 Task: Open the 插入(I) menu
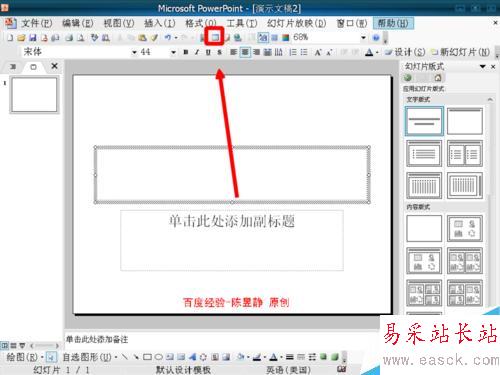[160, 23]
